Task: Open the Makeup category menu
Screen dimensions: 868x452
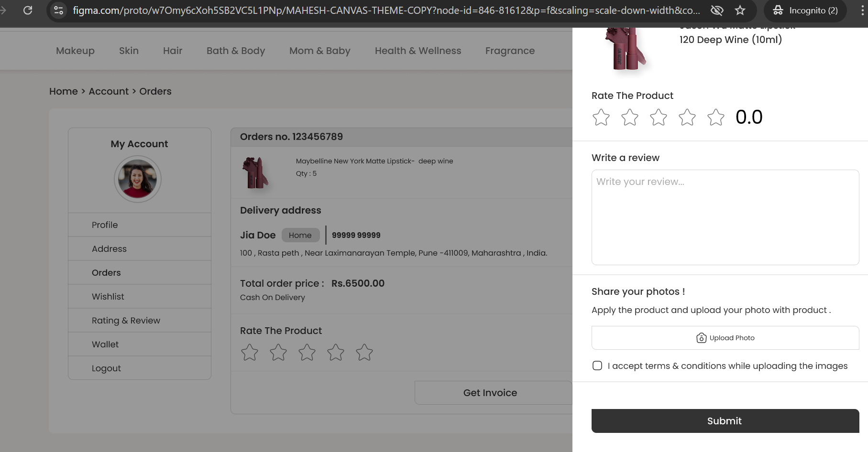Action: tap(75, 51)
